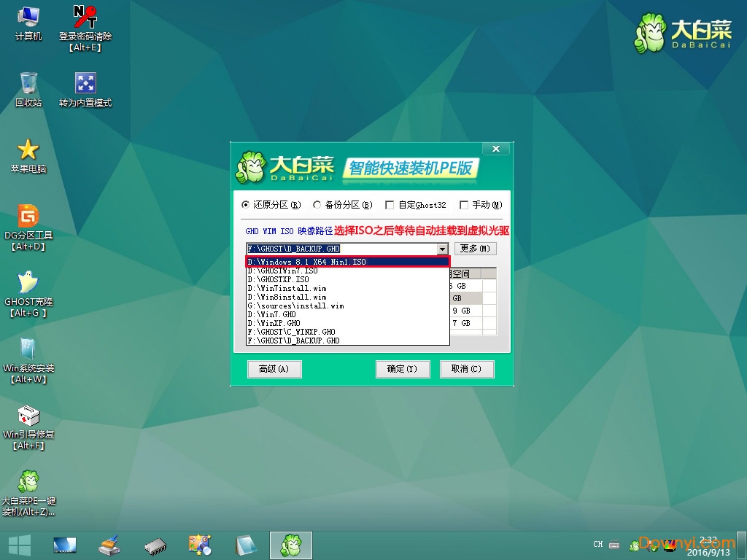Open the 回收站 recycle bin
Screen dimensions: 747x560
[28, 83]
